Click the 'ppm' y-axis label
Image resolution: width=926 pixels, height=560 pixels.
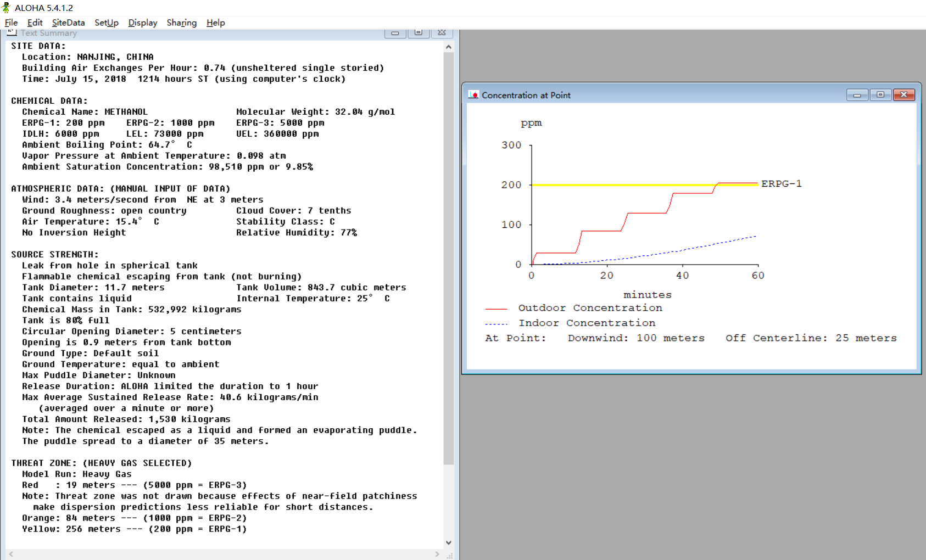pyautogui.click(x=531, y=123)
